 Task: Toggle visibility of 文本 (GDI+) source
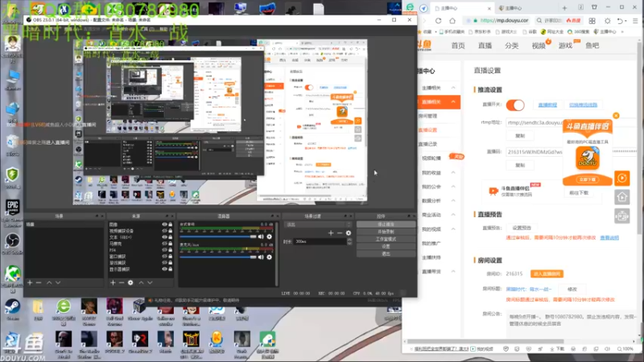tap(165, 237)
